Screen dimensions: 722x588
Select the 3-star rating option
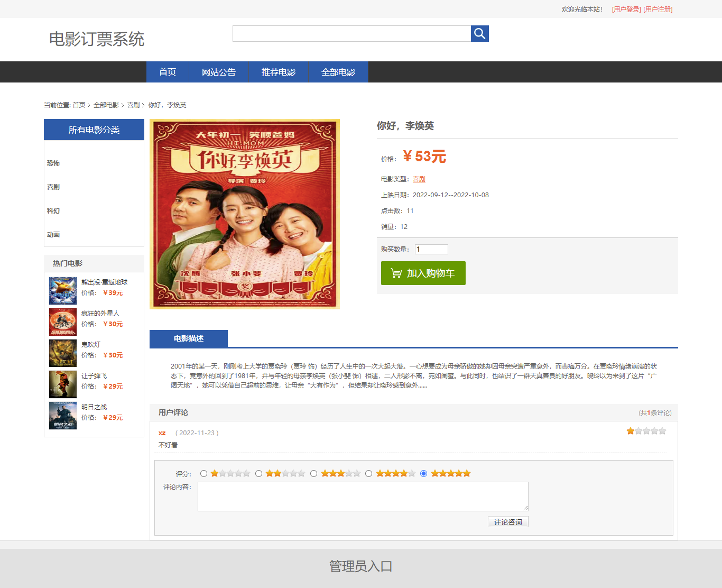314,474
